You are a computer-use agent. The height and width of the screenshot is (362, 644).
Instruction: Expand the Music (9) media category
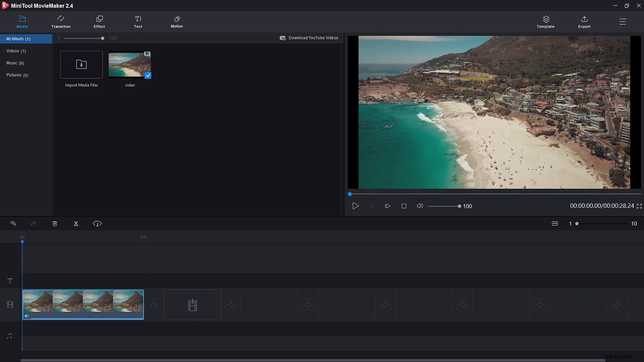point(16,63)
